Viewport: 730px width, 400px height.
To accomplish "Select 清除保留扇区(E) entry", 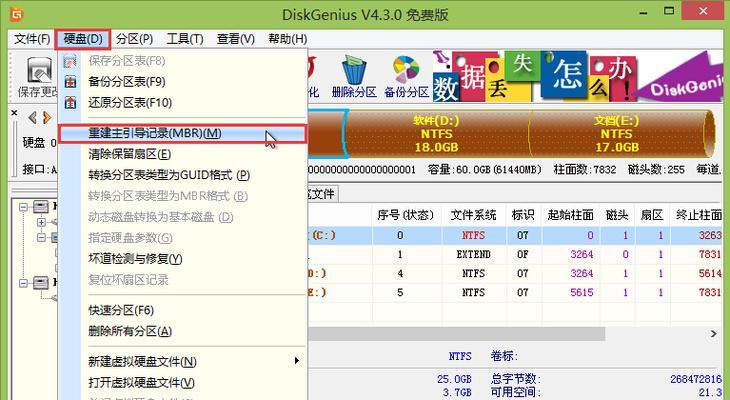I will point(129,154).
